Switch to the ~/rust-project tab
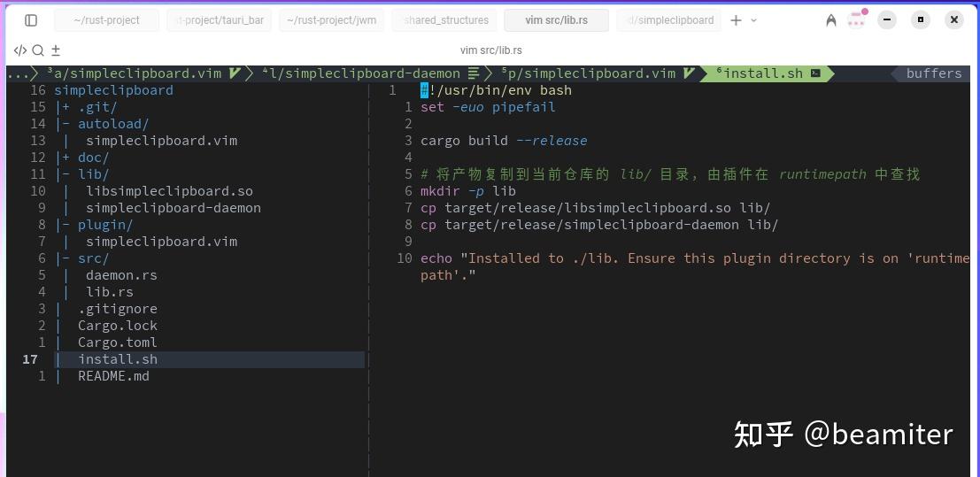The height and width of the screenshot is (477, 980). pyautogui.click(x=106, y=20)
